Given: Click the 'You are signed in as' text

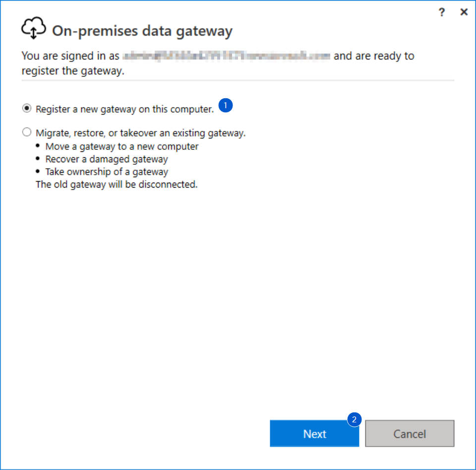Looking at the screenshot, I should 70,56.
